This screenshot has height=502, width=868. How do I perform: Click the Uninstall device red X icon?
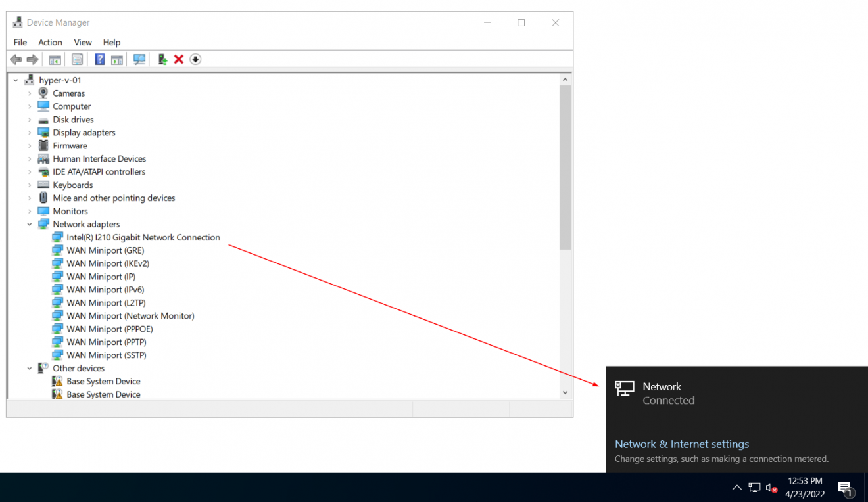coord(179,59)
